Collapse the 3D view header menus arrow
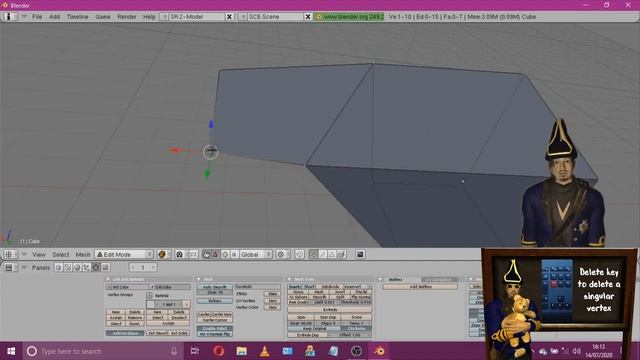 pyautogui.click(x=24, y=254)
